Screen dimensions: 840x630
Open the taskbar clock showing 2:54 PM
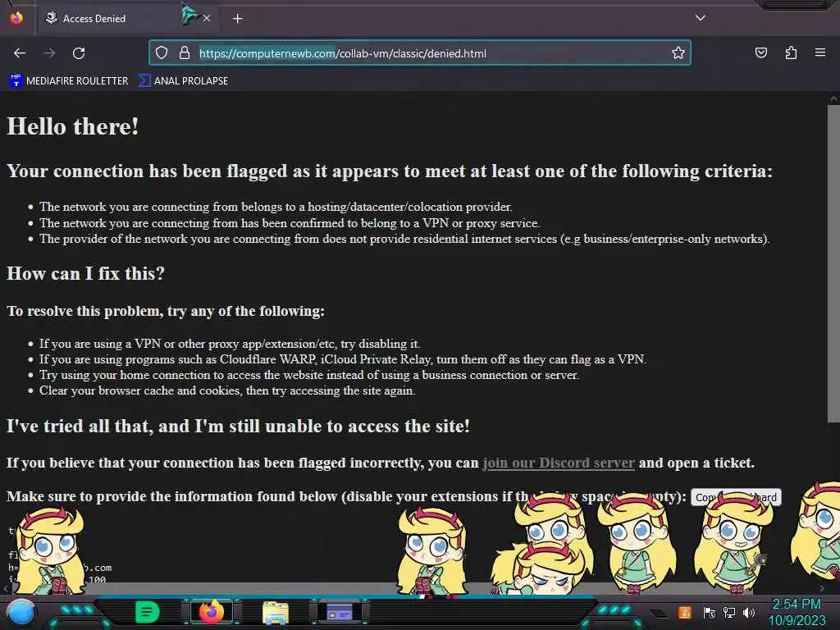click(797, 612)
